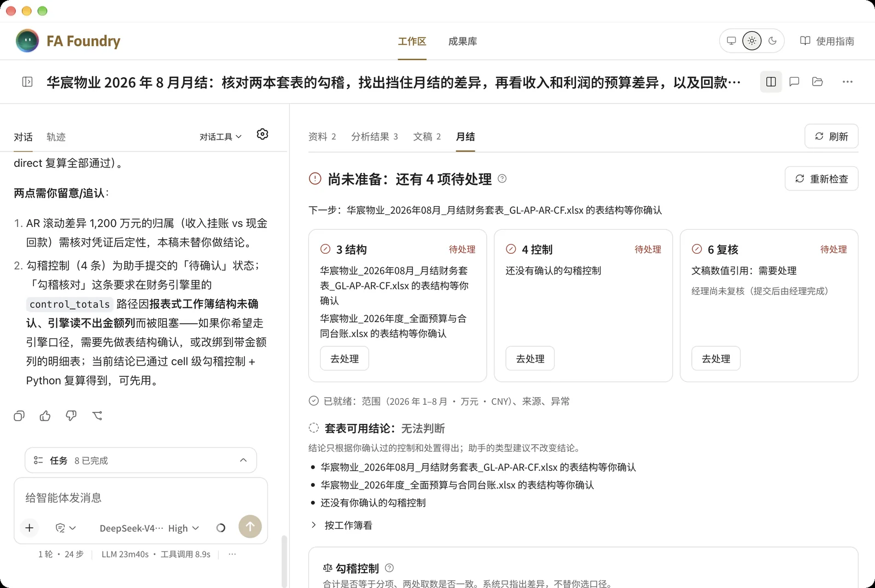Open the DeepSeek-V4 model selector
This screenshot has width=875, height=588.
(x=131, y=528)
